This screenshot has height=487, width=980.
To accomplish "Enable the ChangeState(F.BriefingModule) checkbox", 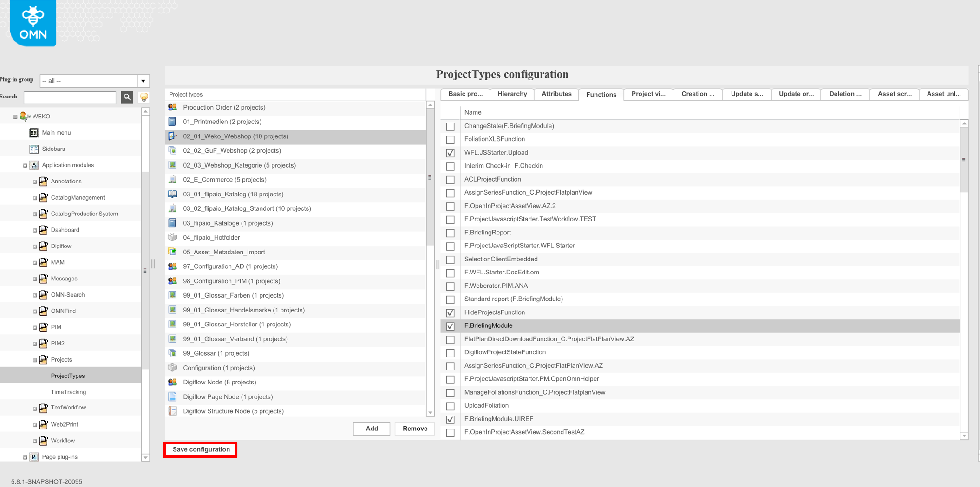I will [451, 126].
